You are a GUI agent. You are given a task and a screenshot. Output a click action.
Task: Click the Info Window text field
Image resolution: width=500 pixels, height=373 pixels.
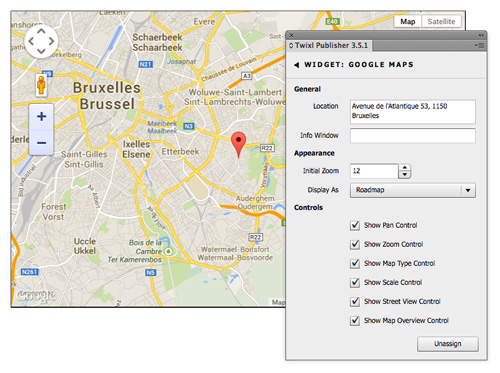tap(413, 136)
